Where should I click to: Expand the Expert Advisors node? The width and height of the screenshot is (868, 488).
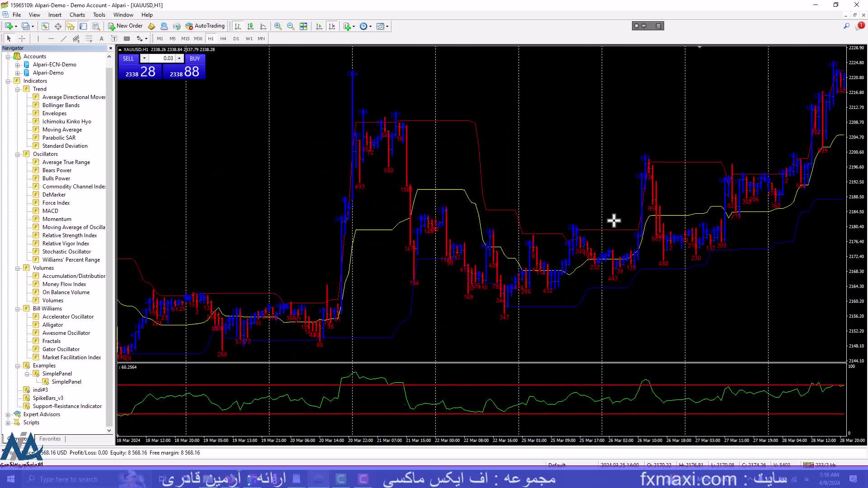(x=8, y=414)
